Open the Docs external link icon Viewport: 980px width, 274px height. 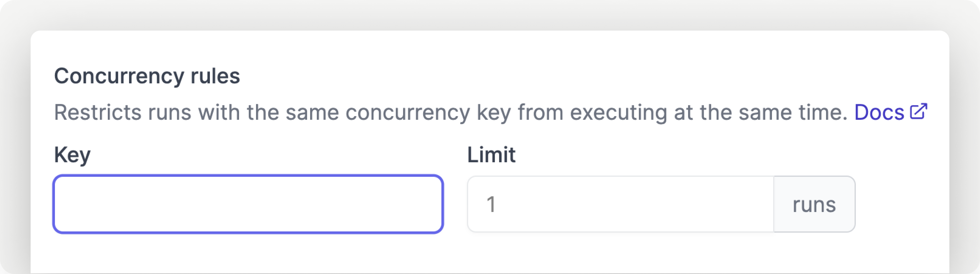click(x=919, y=111)
